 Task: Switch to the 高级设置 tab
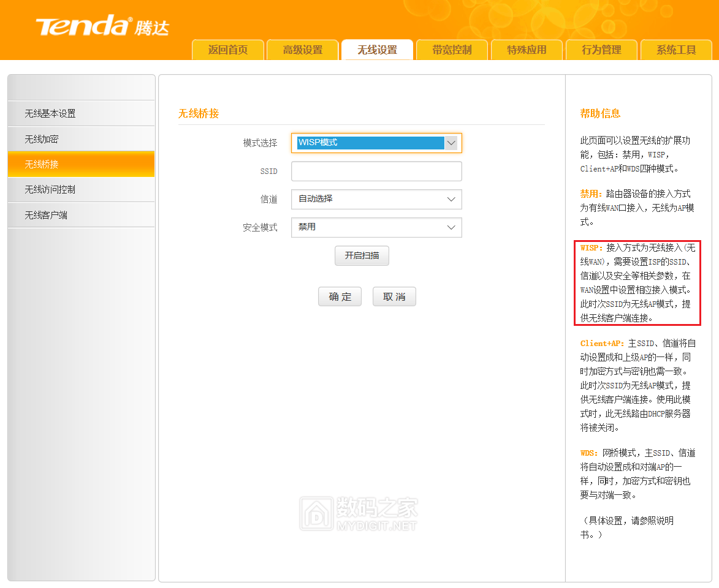tap(303, 50)
